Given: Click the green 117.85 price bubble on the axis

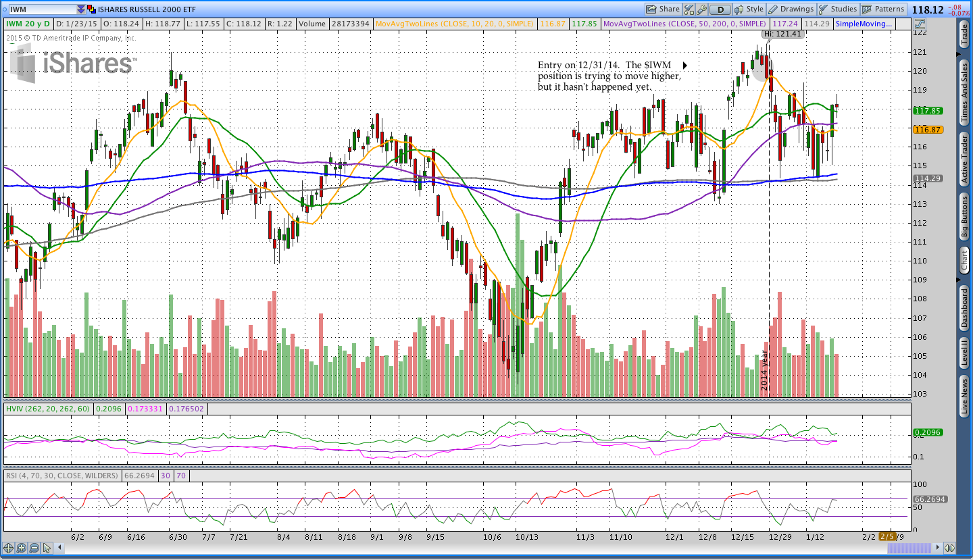Looking at the screenshot, I should coord(927,111).
